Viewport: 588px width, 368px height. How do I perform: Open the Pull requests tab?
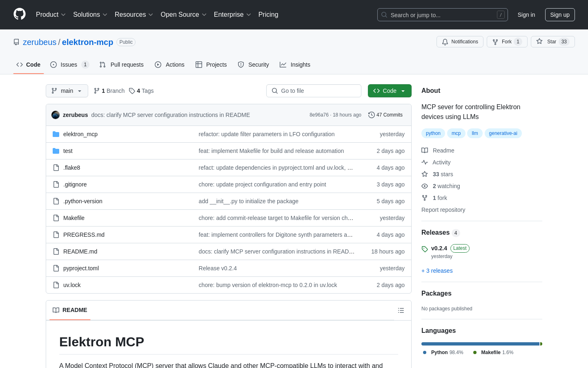[122, 65]
